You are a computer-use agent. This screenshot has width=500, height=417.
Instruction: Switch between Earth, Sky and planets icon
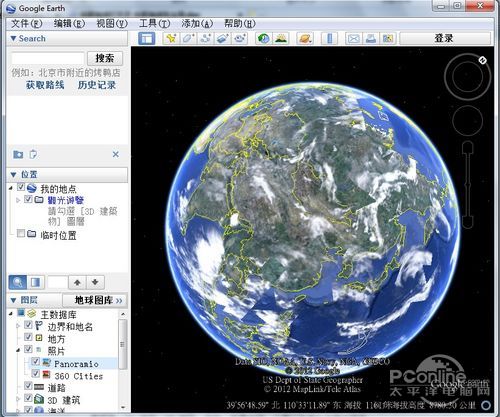click(305, 38)
